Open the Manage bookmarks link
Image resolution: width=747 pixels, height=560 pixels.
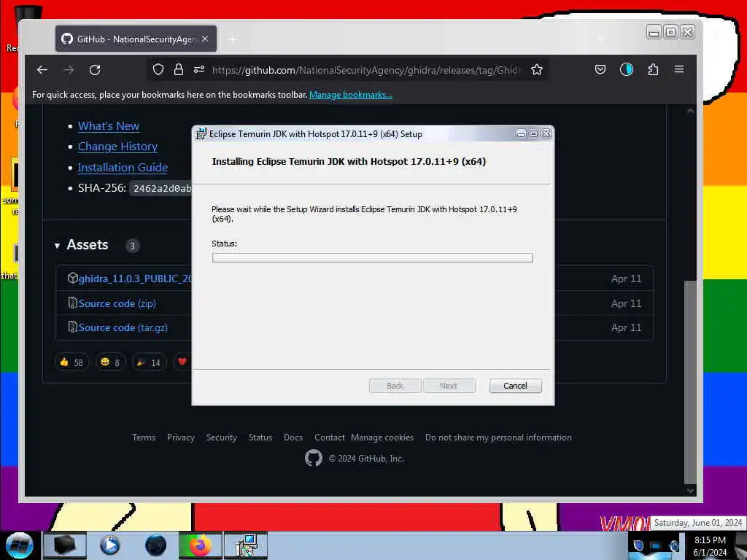click(x=351, y=95)
